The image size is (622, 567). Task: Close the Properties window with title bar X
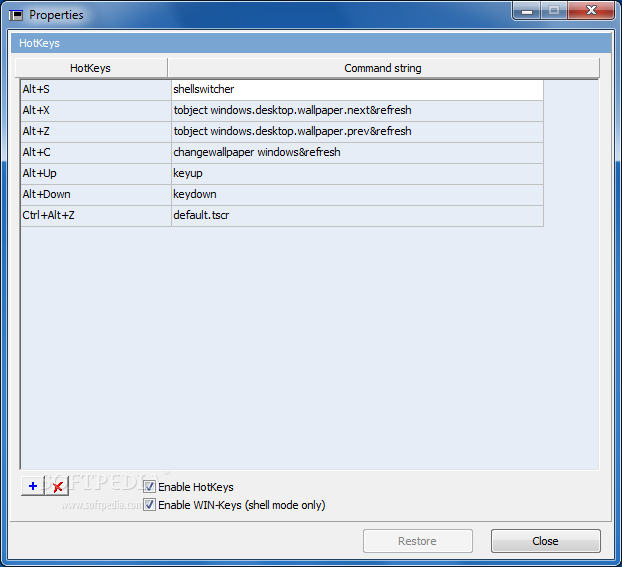pyautogui.click(x=591, y=11)
